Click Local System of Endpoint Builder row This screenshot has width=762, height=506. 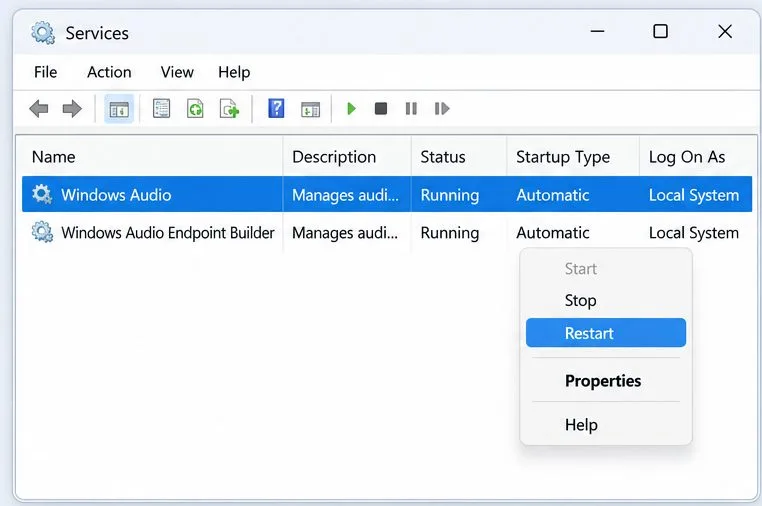[693, 233]
